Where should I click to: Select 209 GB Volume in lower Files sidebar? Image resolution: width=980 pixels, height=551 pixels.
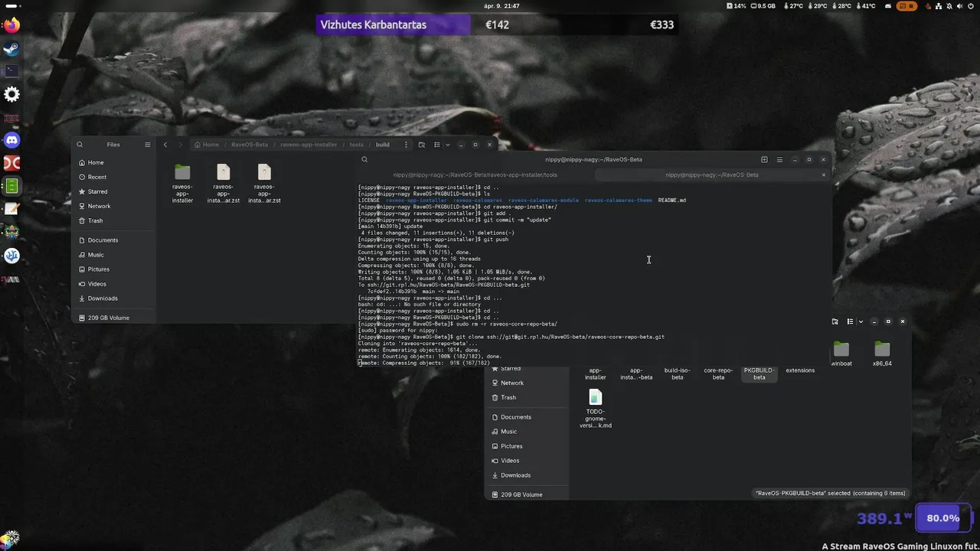click(528, 494)
